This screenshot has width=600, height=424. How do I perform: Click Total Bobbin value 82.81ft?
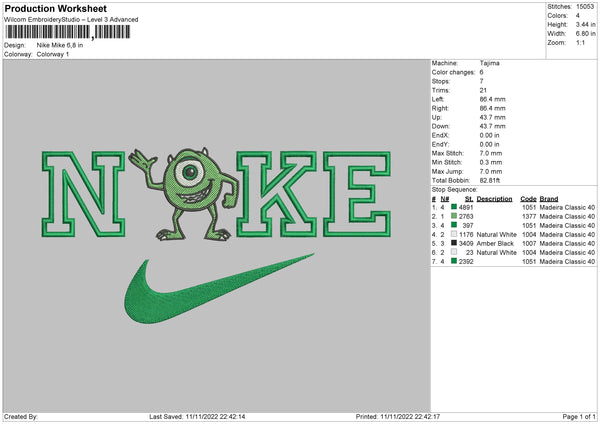point(490,180)
